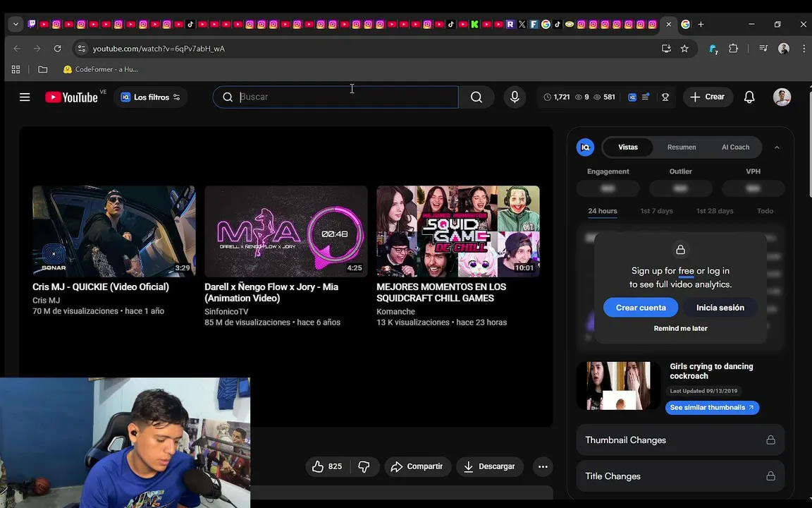Viewport: 812px width, 508px height.
Task: Expand the Thumbnail Changes section
Action: click(x=680, y=440)
